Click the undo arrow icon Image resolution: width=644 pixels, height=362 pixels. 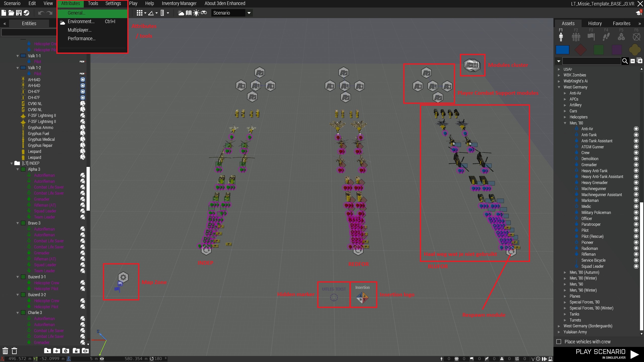(x=41, y=13)
